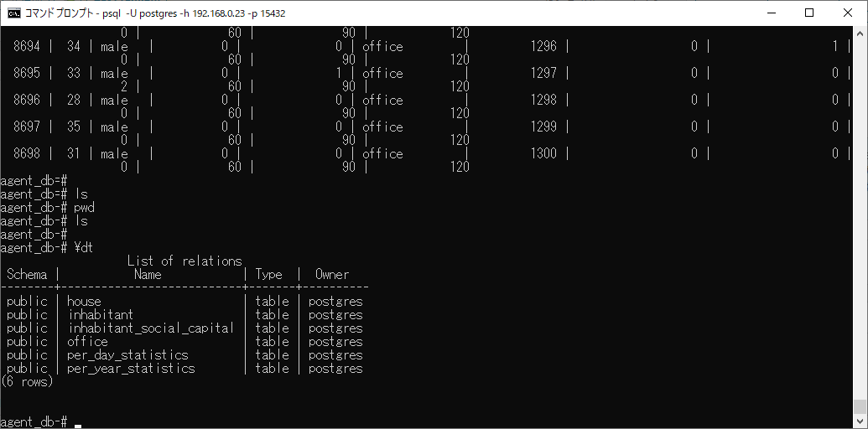
Task: Open the Command Prompt system menu icon
Action: click(x=14, y=13)
